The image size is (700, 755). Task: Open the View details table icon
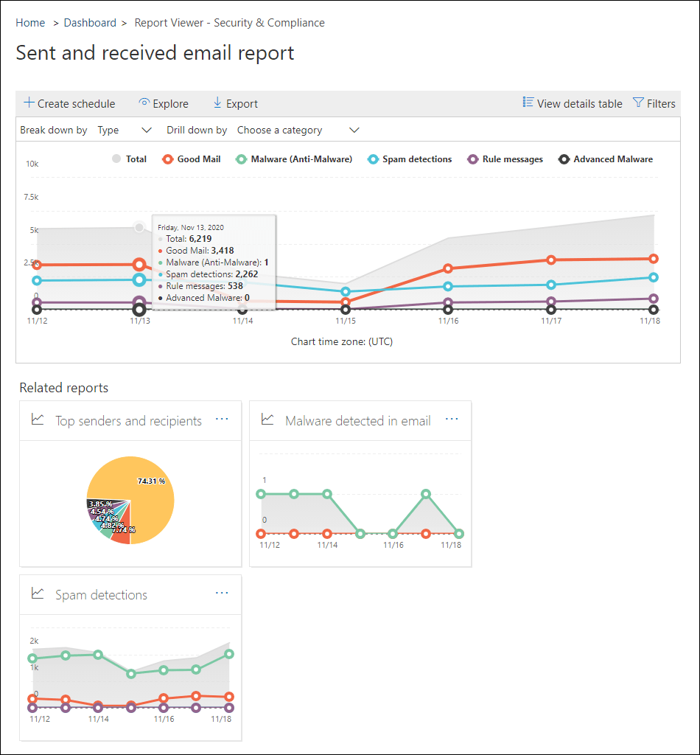[x=528, y=103]
